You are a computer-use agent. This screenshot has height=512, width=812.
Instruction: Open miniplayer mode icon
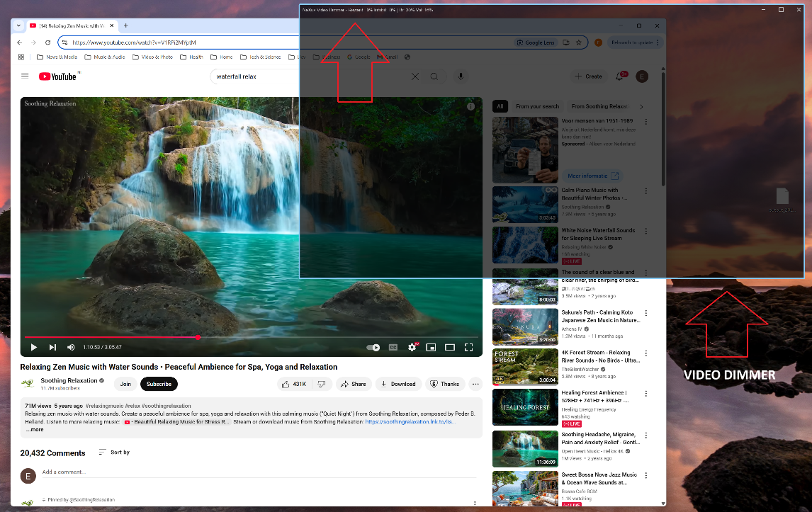click(x=431, y=348)
